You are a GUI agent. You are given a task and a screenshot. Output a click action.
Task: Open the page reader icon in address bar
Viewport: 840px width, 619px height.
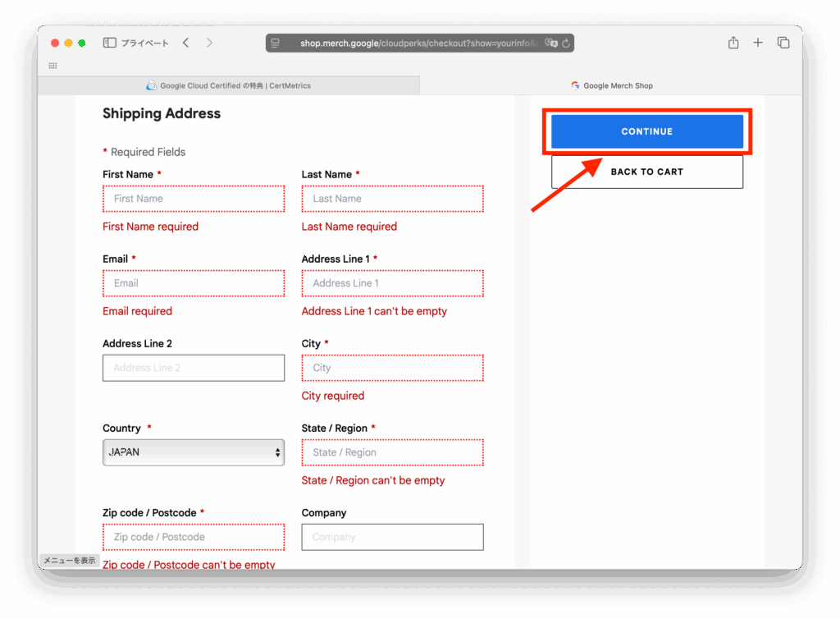tap(276, 43)
